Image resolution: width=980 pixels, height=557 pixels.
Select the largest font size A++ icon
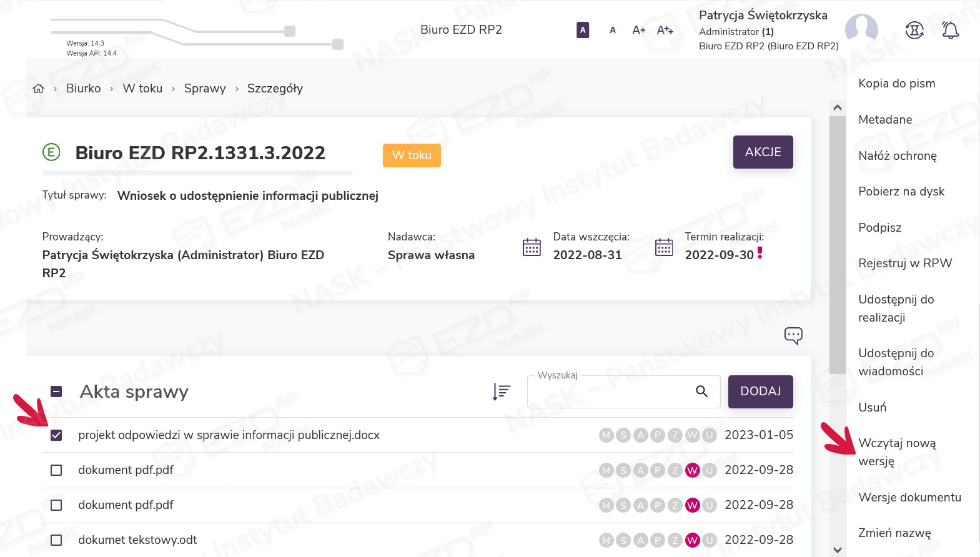[x=665, y=30]
